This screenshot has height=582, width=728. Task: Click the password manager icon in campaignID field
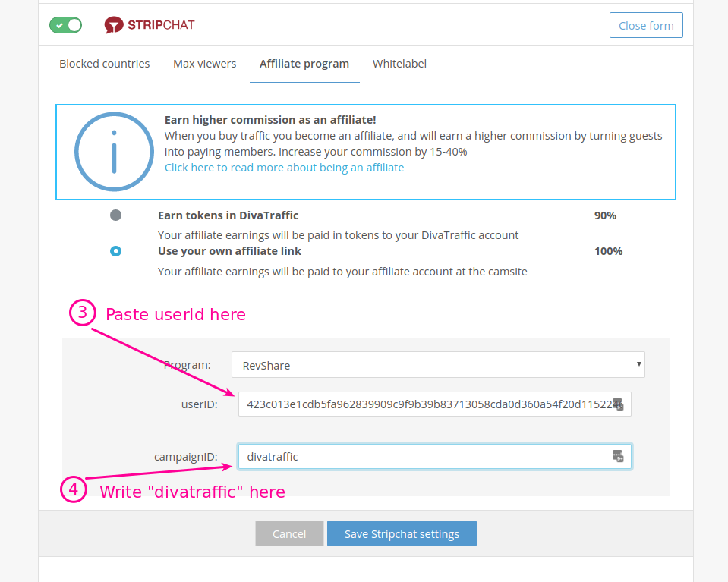618,456
